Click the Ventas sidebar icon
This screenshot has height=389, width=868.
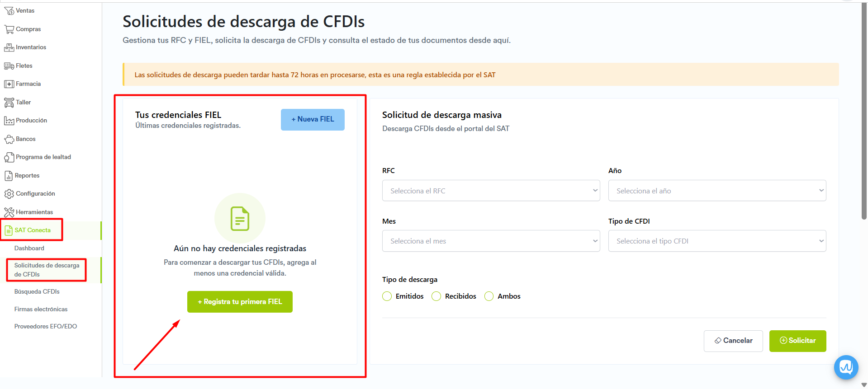9,11
